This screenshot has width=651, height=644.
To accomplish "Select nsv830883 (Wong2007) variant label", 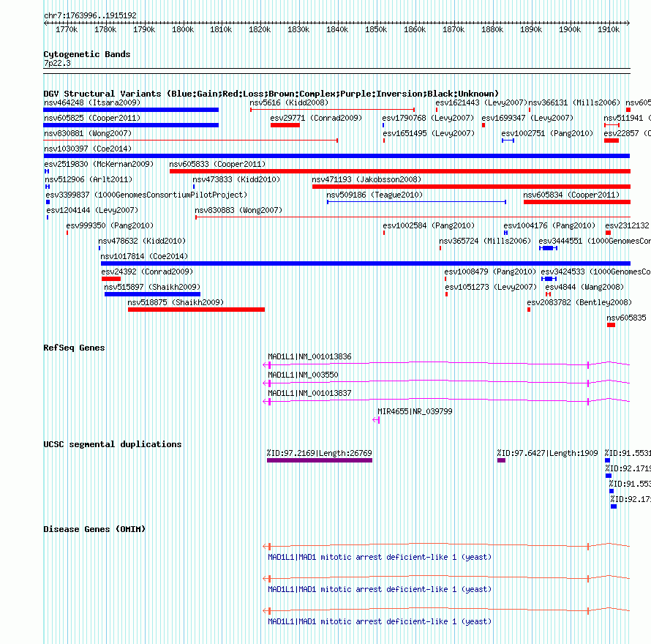I will coord(238,210).
